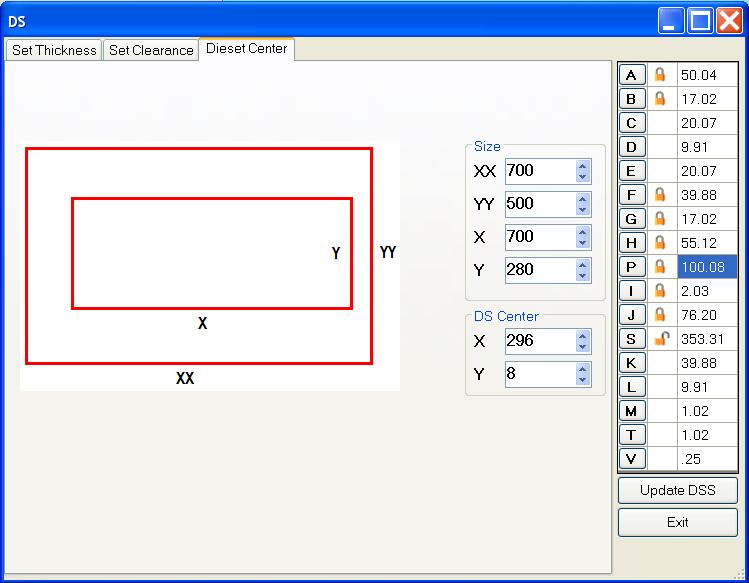The height and width of the screenshot is (583, 749).
Task: Switch to the Set Thickness tab
Action: click(54, 50)
